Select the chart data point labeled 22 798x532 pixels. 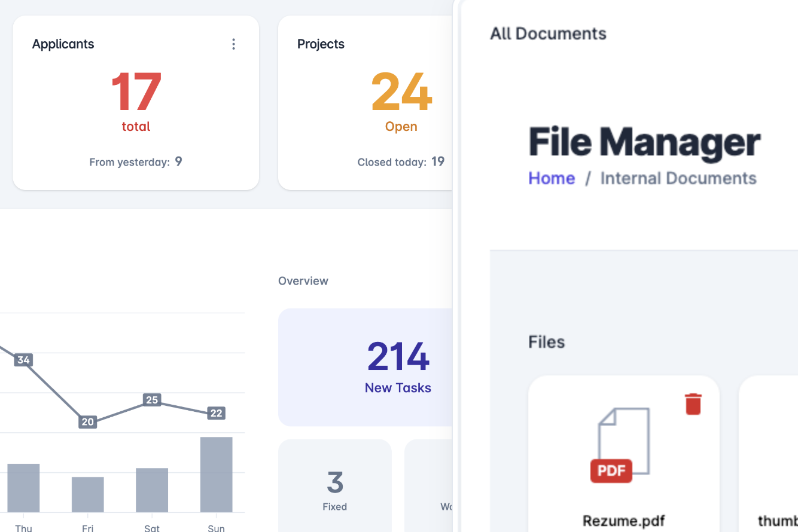(217, 413)
